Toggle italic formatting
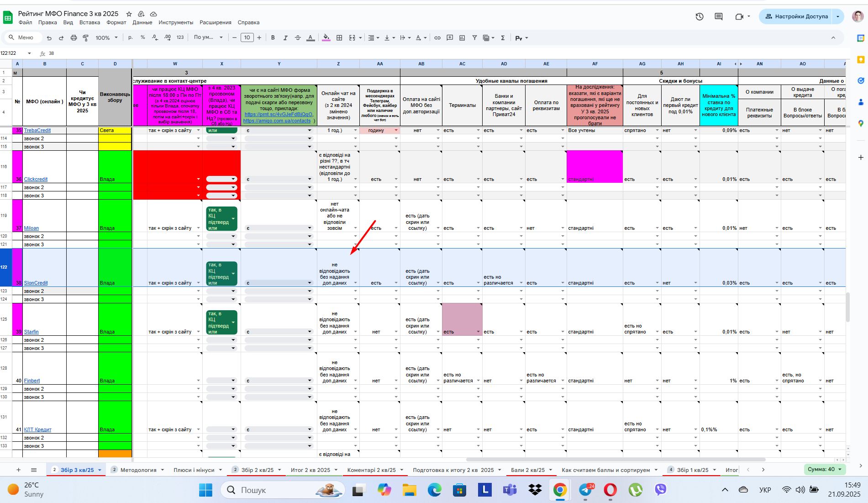Viewport: 868px width, 503px height. pyautogui.click(x=285, y=38)
